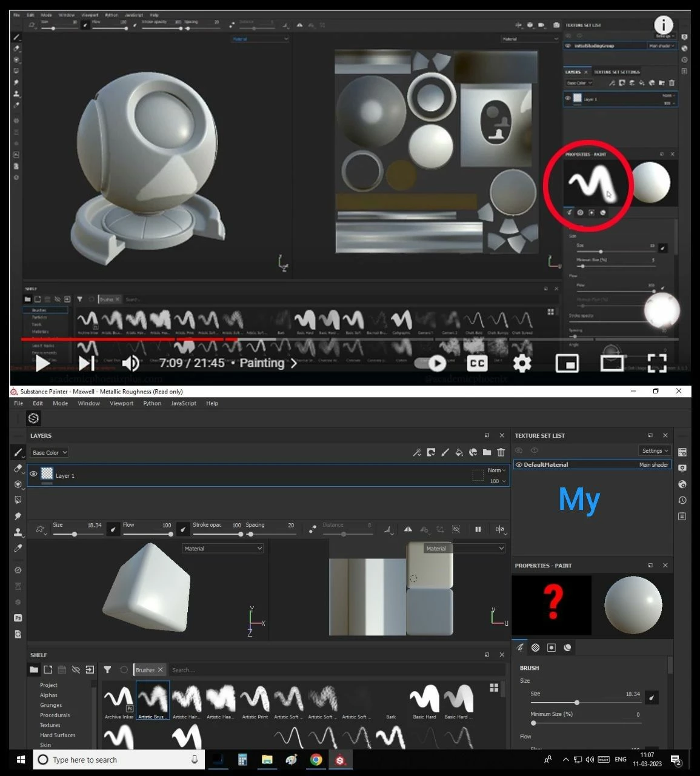Open the Log panel icon
Screen dimensions: 700x776
(x=682, y=517)
